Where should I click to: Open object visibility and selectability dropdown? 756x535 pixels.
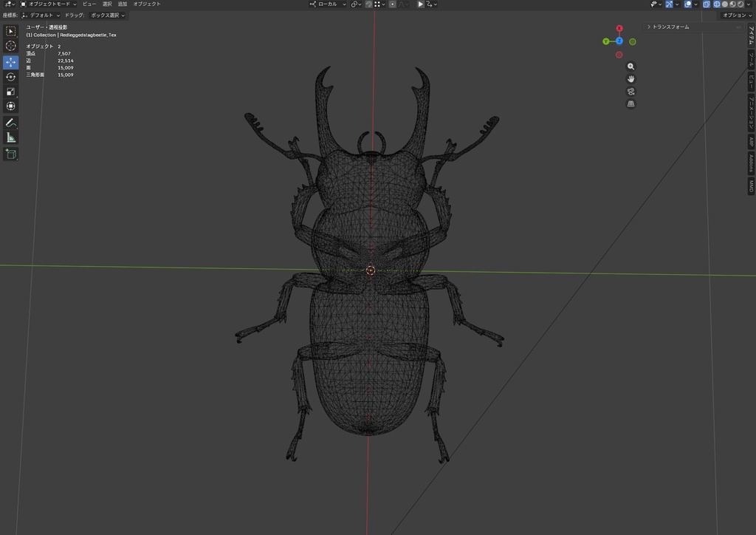pyautogui.click(x=656, y=4)
